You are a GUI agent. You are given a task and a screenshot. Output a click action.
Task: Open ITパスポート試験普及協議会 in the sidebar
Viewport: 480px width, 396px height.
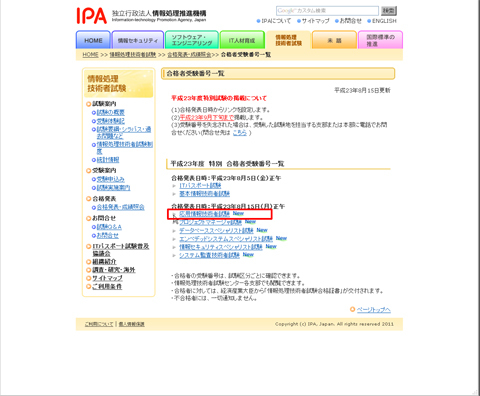point(121,250)
